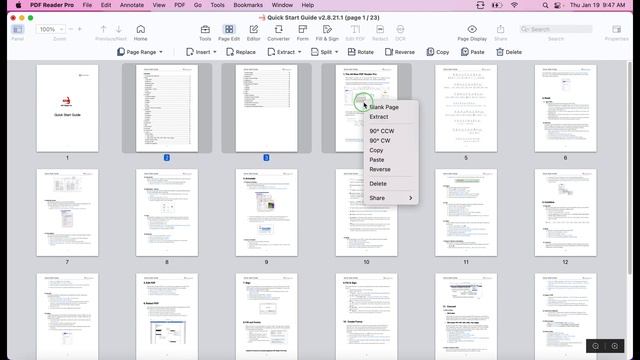
Task: Click the Wi-Fi status icon
Action: (514, 5)
